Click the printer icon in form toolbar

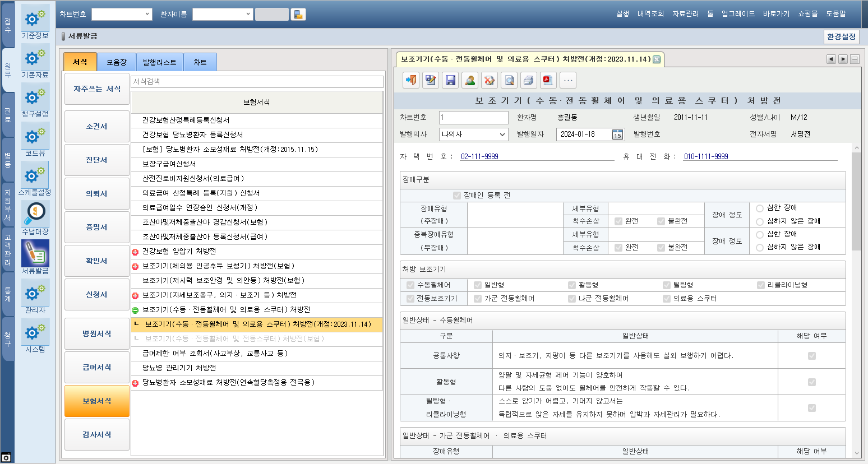click(x=528, y=80)
